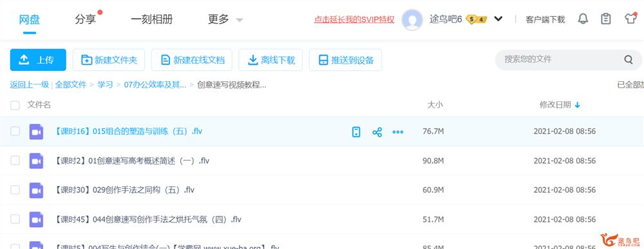Click the 90.8M size value
The image size is (644, 249).
(x=433, y=161)
